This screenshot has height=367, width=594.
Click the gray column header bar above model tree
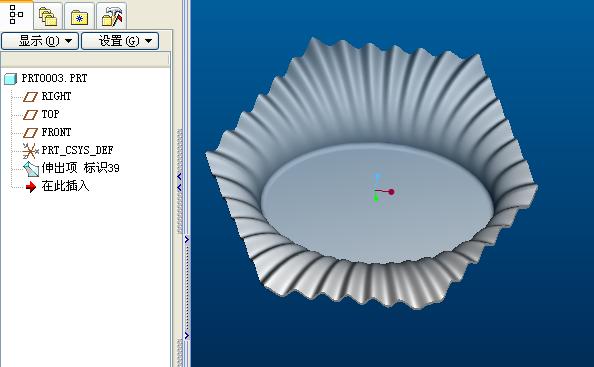(85, 60)
